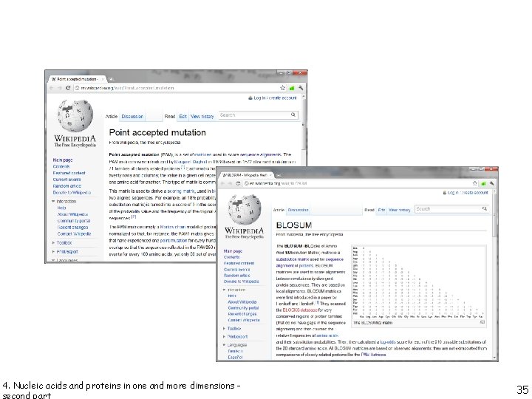The image size is (532, 399).
Task: Open the BLOSUM62 matrix thumbnail image
Action: pyautogui.click(x=419, y=282)
